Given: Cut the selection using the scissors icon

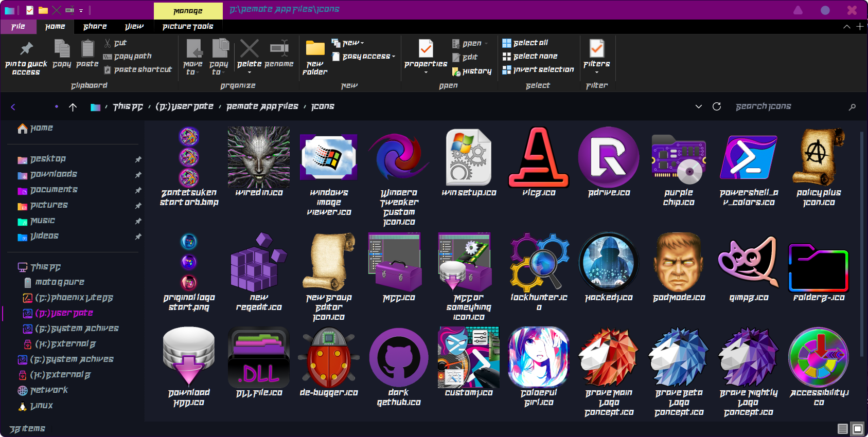Looking at the screenshot, I should (x=115, y=43).
